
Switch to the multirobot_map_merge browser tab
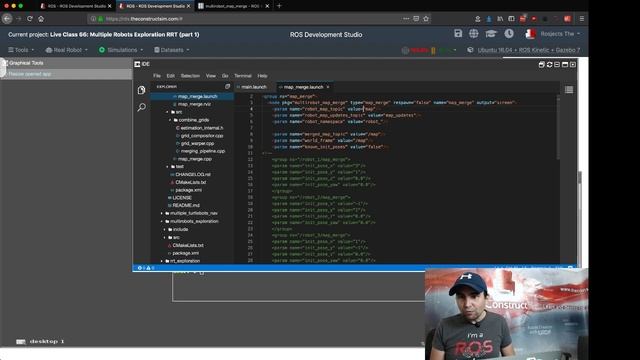[233, 6]
